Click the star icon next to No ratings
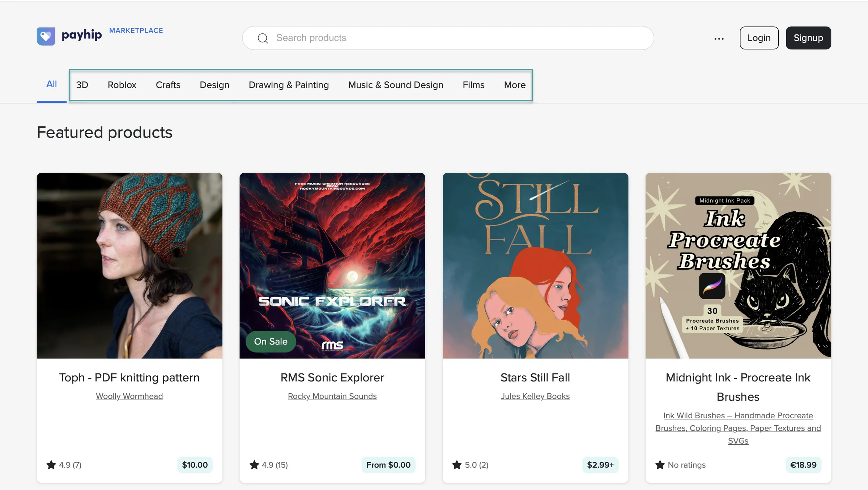The height and width of the screenshot is (490, 868). [660, 465]
